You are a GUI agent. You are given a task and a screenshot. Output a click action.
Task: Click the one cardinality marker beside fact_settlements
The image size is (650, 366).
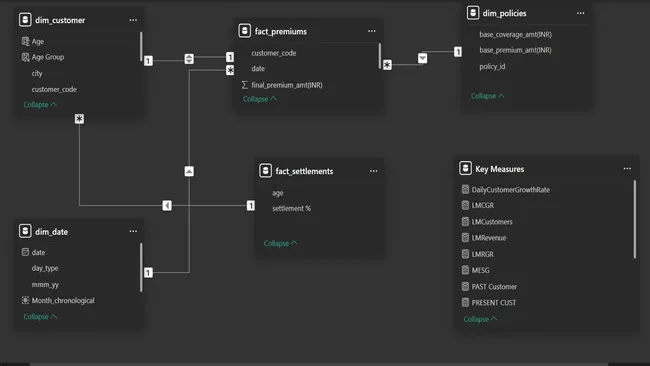[250, 205]
